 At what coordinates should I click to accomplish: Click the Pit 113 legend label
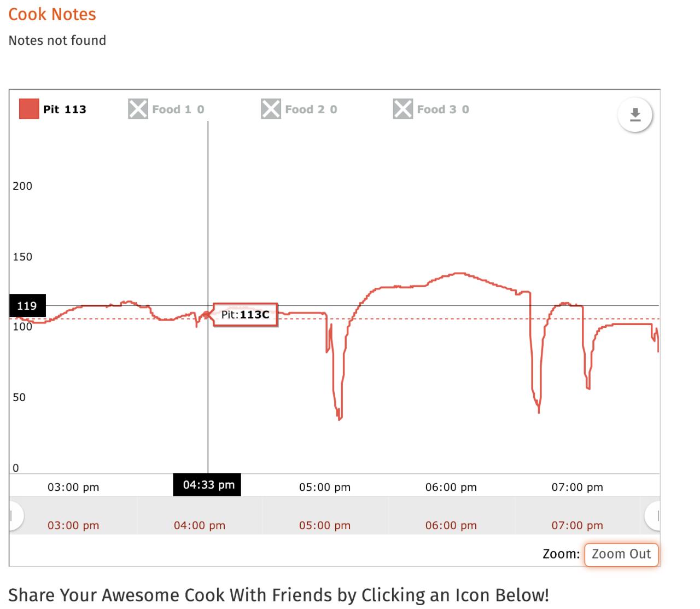click(65, 109)
